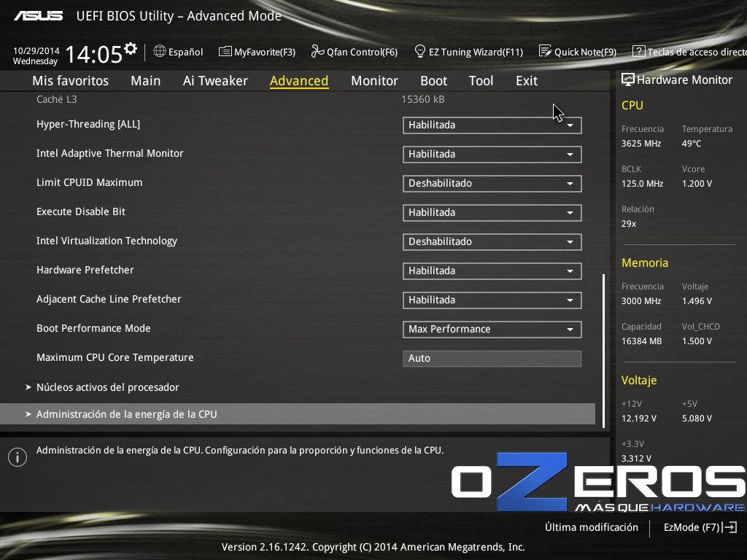Viewport: 747px width, 560px height.
Task: Open Adjacent Cache Line Prefetcher dropdown
Action: click(492, 300)
